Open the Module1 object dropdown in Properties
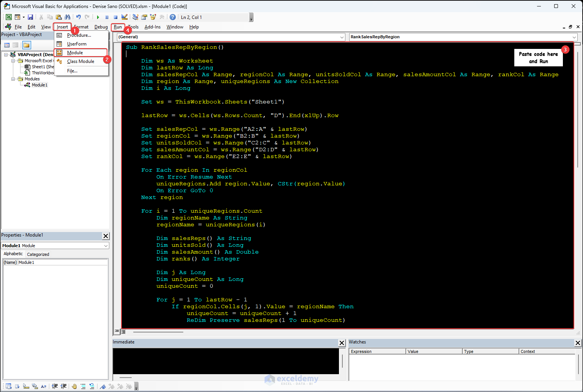Viewport: 583px width, 392px height. click(106, 246)
